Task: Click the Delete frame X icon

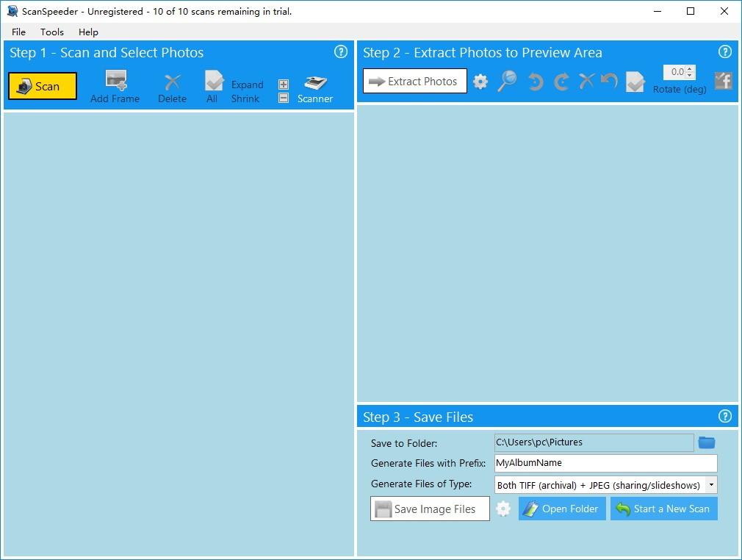Action: click(x=172, y=82)
